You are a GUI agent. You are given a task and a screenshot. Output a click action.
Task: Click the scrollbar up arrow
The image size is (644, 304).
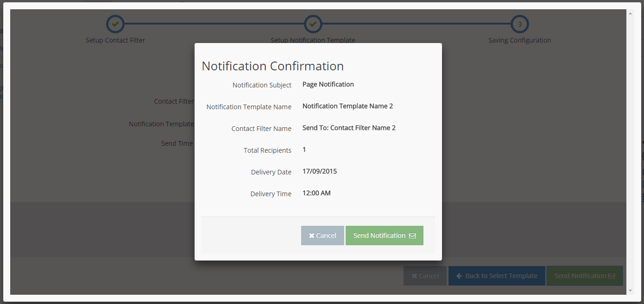pyautogui.click(x=630, y=14)
